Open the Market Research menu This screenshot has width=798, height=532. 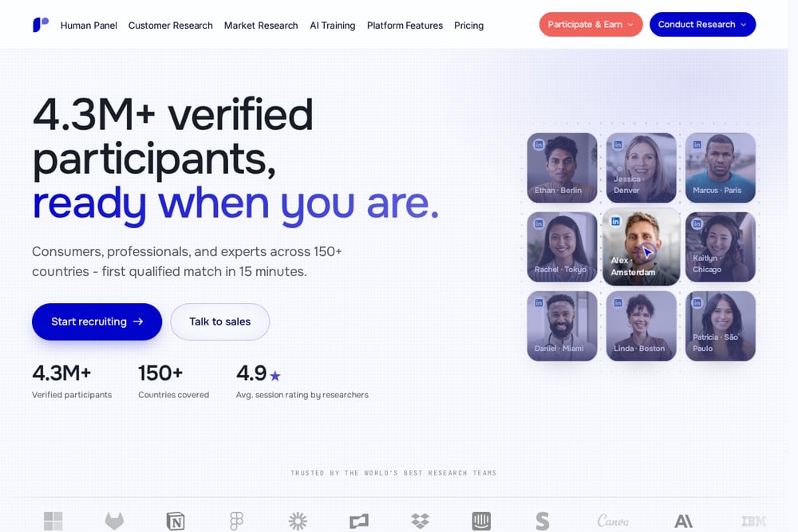261,26
